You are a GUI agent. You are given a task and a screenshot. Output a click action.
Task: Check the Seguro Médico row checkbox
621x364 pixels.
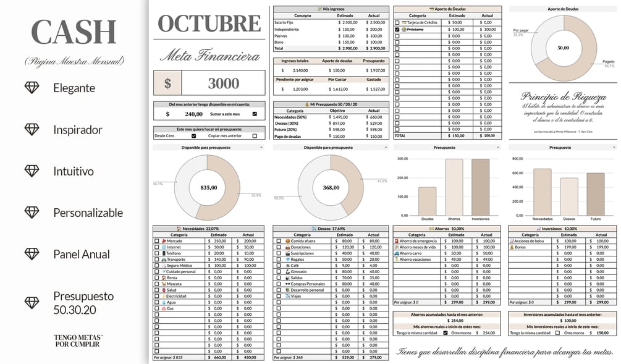tap(157, 265)
